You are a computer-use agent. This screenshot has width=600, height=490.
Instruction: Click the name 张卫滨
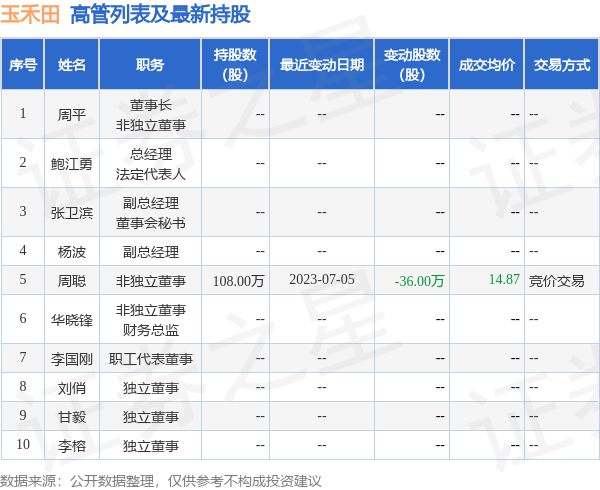coord(72,213)
